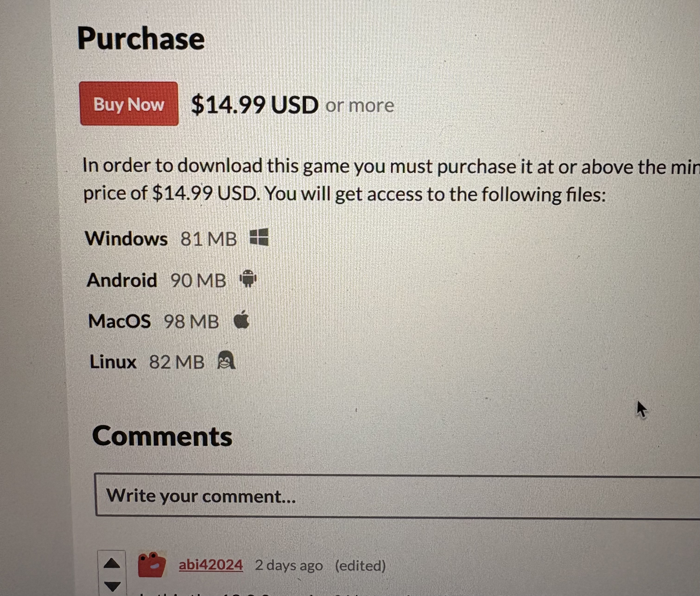Screen dimensions: 700x596
Task: Click the red Buy Now button
Action: (x=129, y=104)
